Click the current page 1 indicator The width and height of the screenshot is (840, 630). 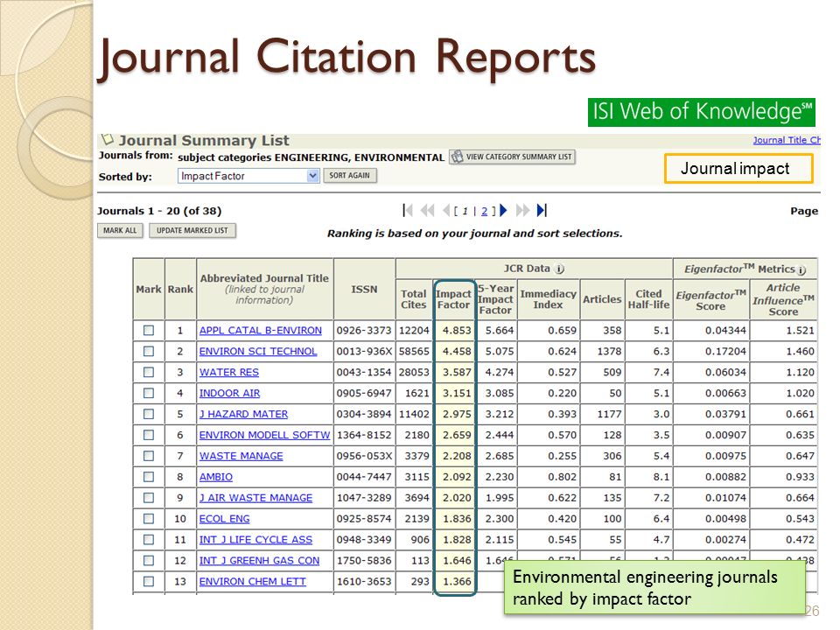click(x=465, y=211)
